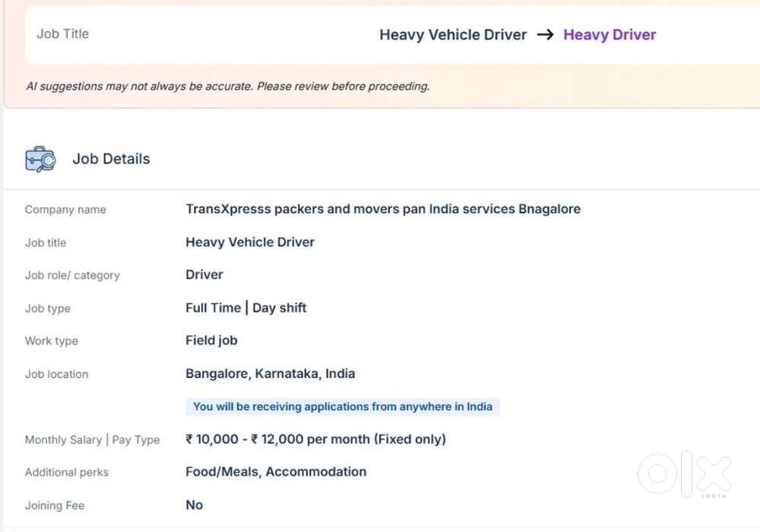Click the 'Job Details' section heading
The height and width of the screenshot is (532, 760).
[x=111, y=160]
